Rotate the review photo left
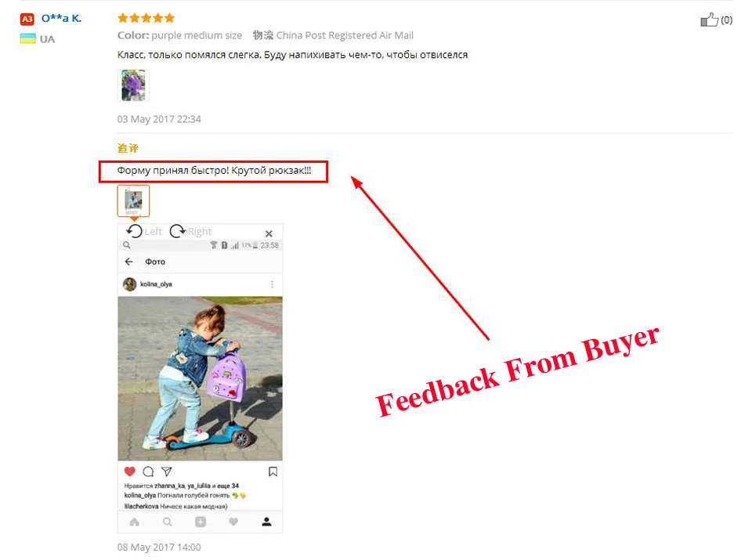 click(x=144, y=232)
